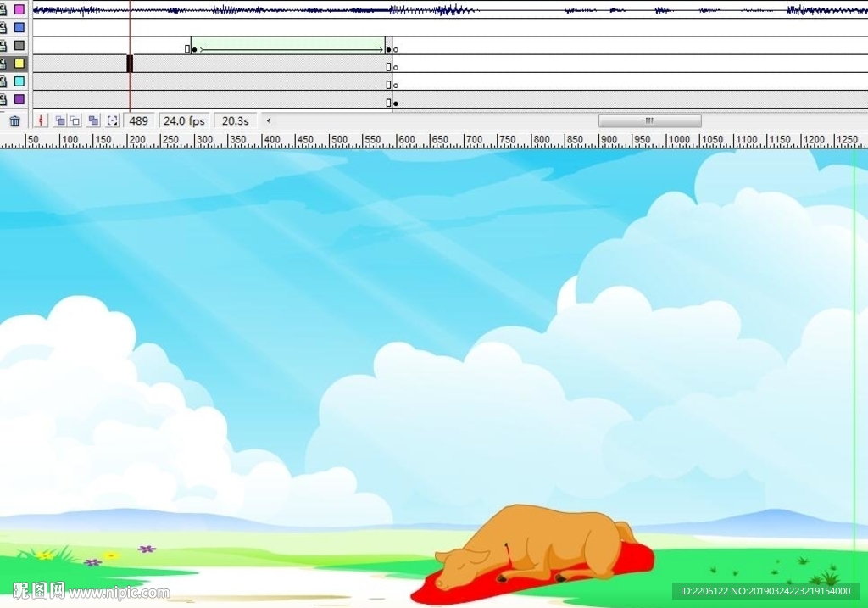
Task: Click the horizontal timeline scrollbar thumb
Action: coord(650,120)
